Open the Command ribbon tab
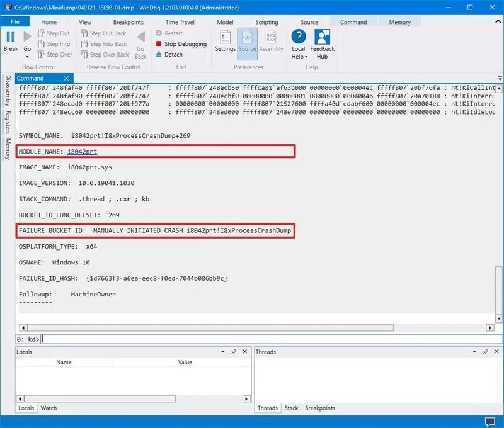 353,22
